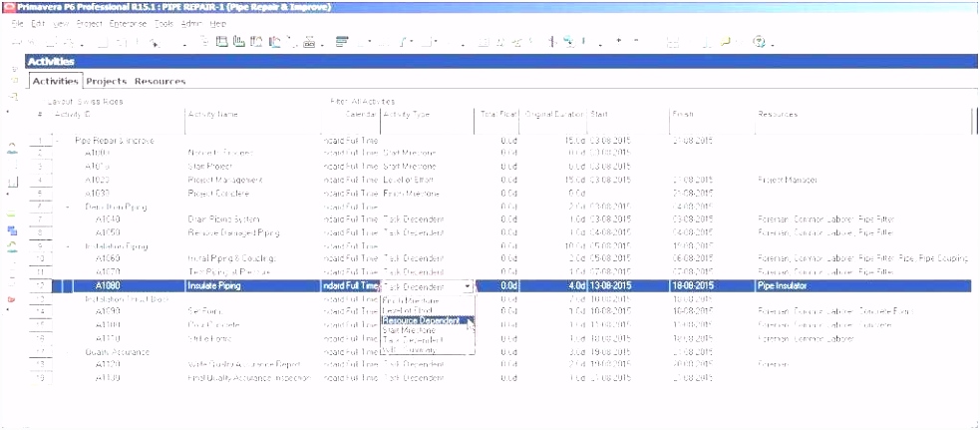Click the blue stacked sidebar icon
Viewport: 980px width, 430px height.
pyautogui.click(x=12, y=230)
